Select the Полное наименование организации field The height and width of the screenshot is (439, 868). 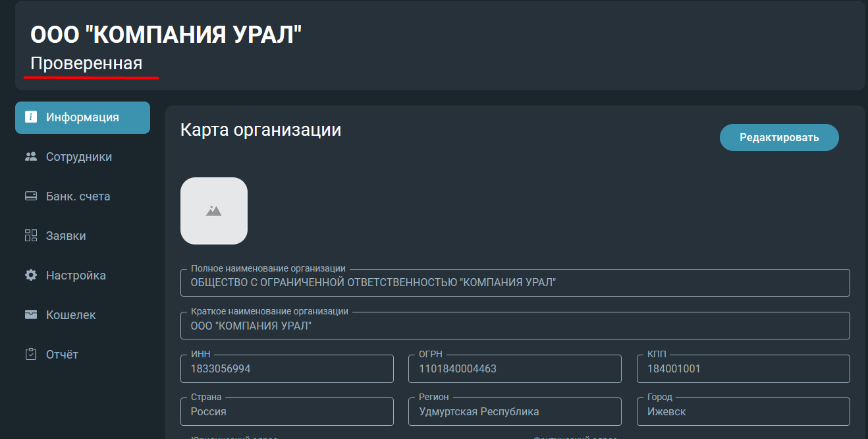pos(515,283)
